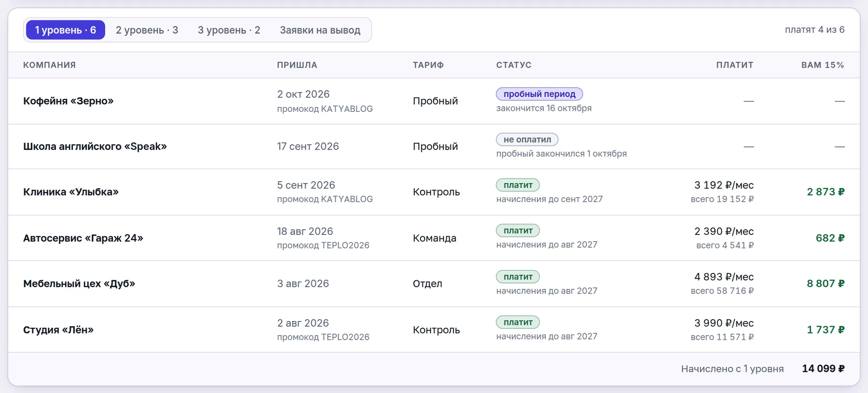Image resolution: width=868 pixels, height=393 pixels.
Task: Click promo code under "5 сент 2026"
Action: (325, 199)
